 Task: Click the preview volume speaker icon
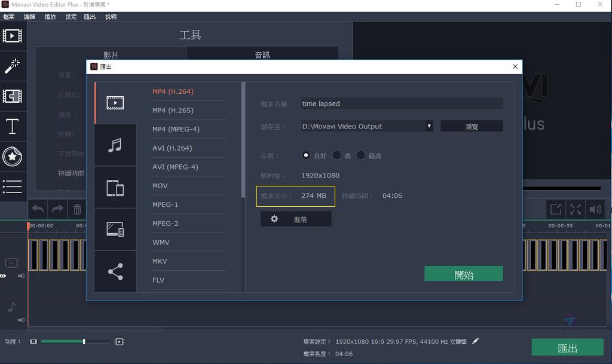(x=595, y=210)
